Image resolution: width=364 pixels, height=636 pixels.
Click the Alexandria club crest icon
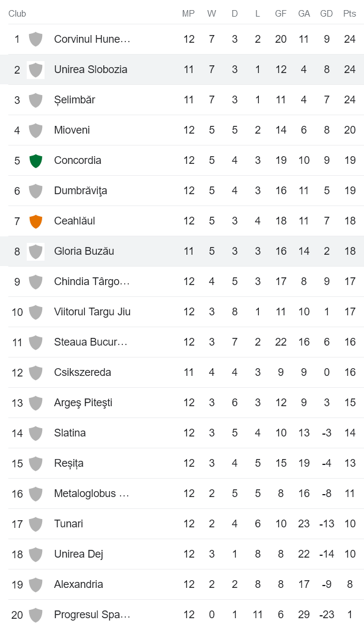coord(36,584)
